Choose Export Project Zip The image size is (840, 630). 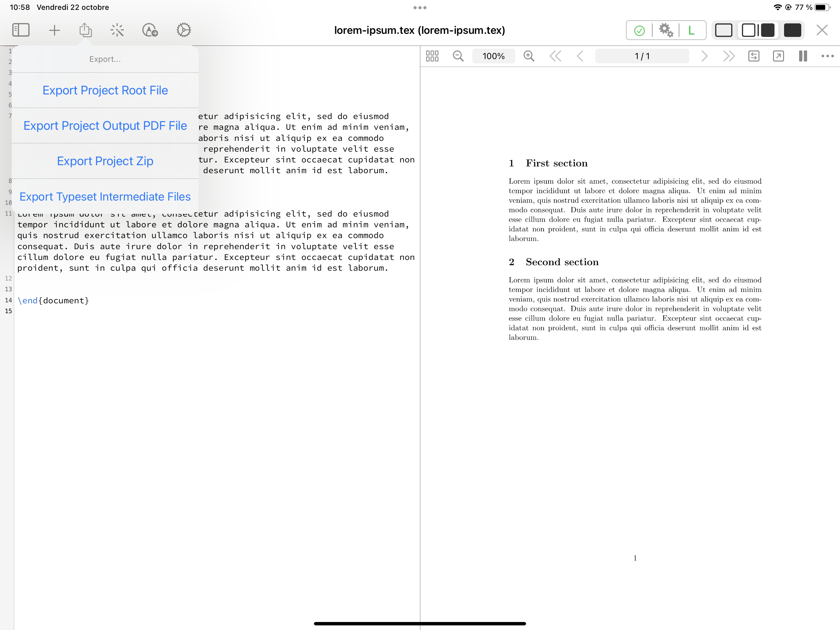(105, 161)
